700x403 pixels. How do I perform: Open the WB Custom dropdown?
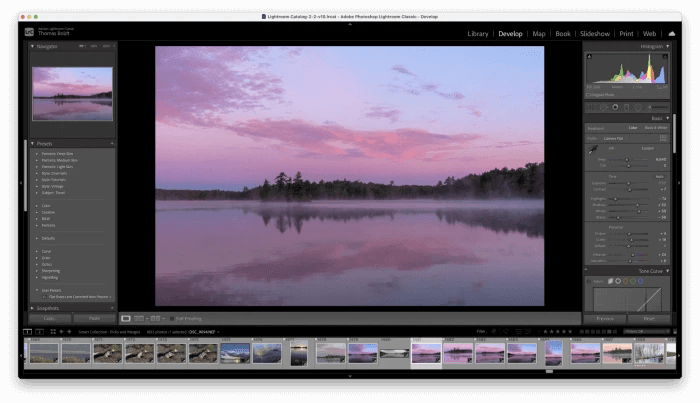649,148
